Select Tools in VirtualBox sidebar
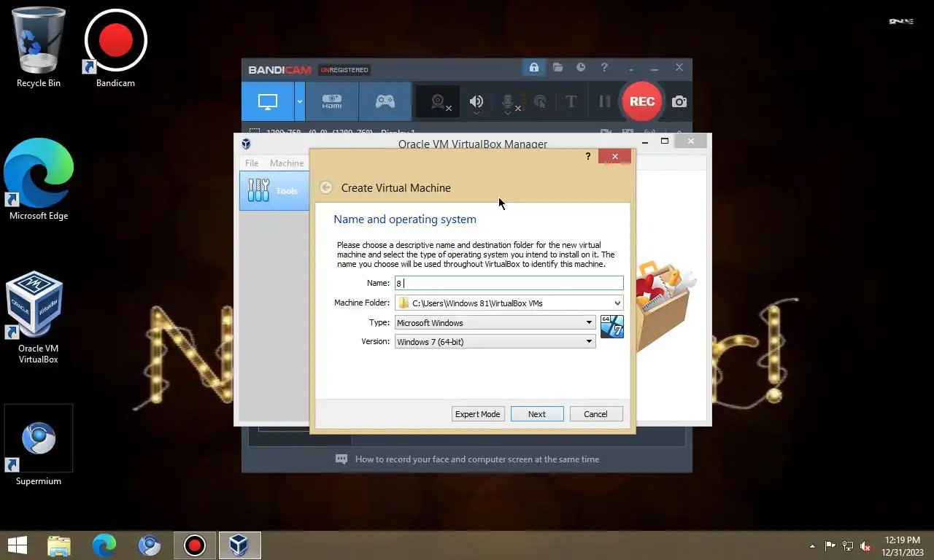Image resolution: width=934 pixels, height=560 pixels. [x=274, y=190]
